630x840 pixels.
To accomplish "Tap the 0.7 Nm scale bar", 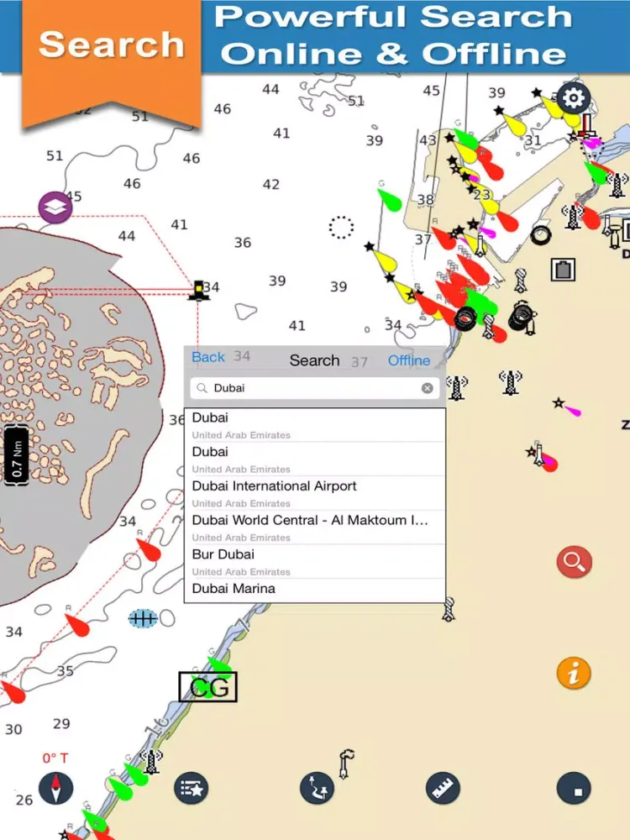I will tap(17, 454).
